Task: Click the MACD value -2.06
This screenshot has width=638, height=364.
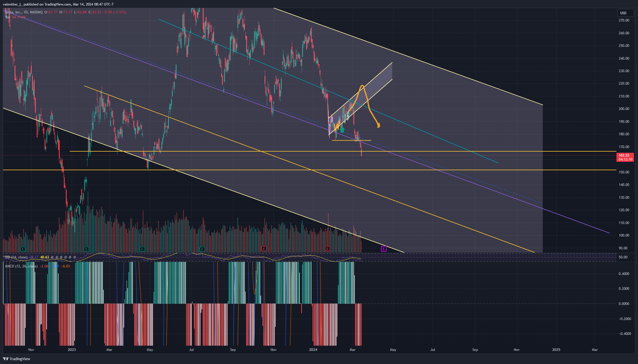Action: pyautogui.click(x=44, y=266)
